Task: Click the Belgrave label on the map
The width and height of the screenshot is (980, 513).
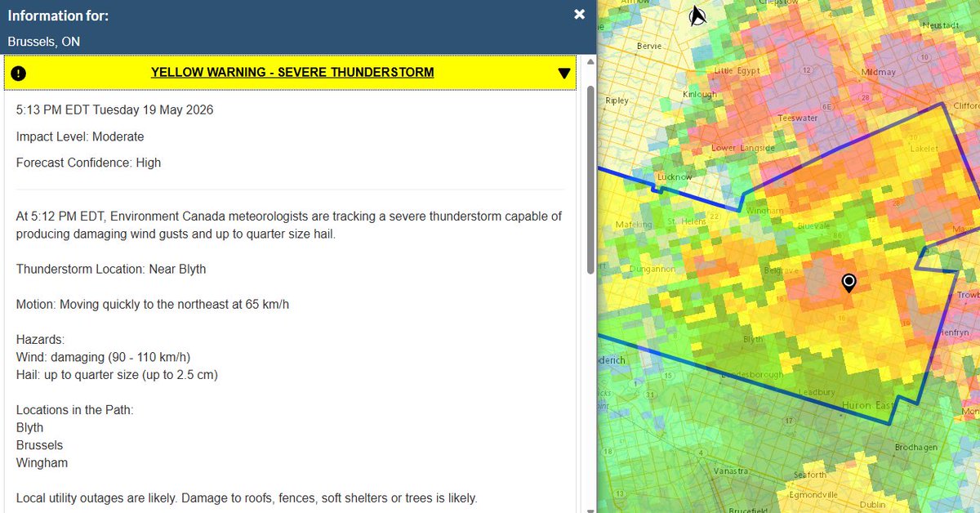Action: point(780,270)
